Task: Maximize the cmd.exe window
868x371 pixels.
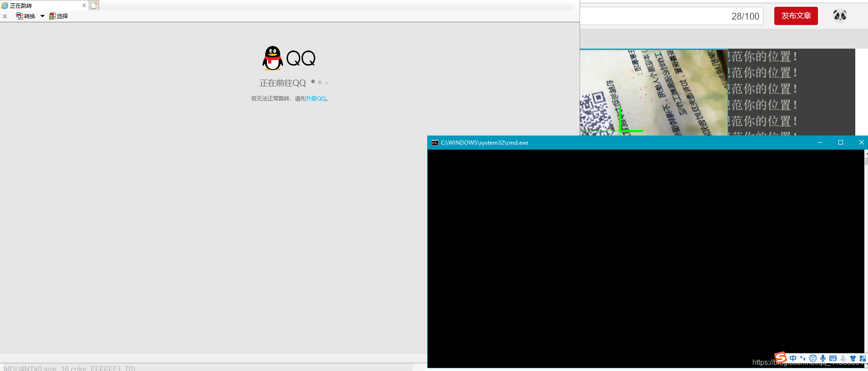Action: [x=841, y=143]
